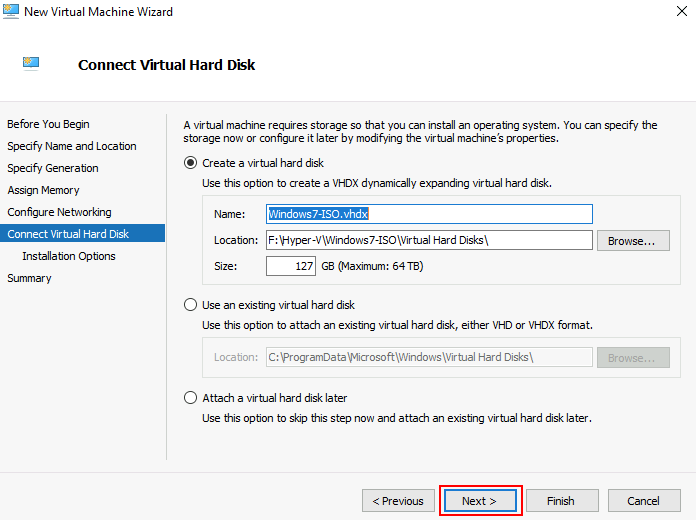696x520 pixels.
Task: Choose Attach a virtual hard disk later
Action: tap(191, 398)
